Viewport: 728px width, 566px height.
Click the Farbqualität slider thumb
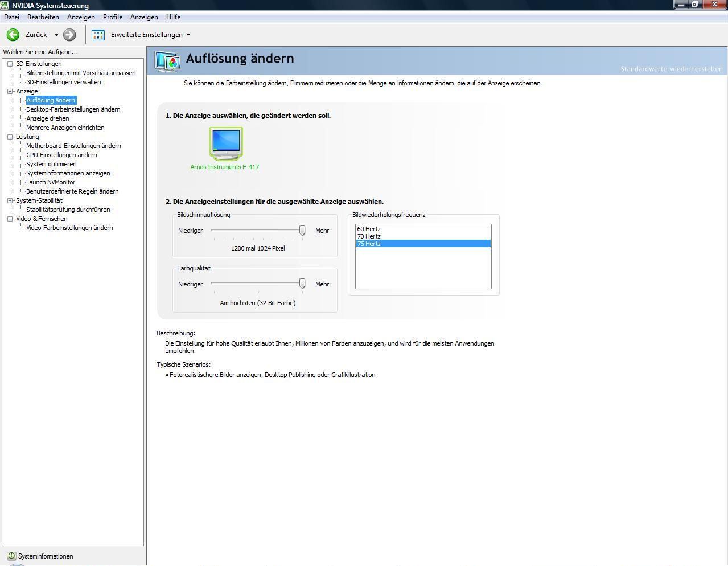click(302, 284)
